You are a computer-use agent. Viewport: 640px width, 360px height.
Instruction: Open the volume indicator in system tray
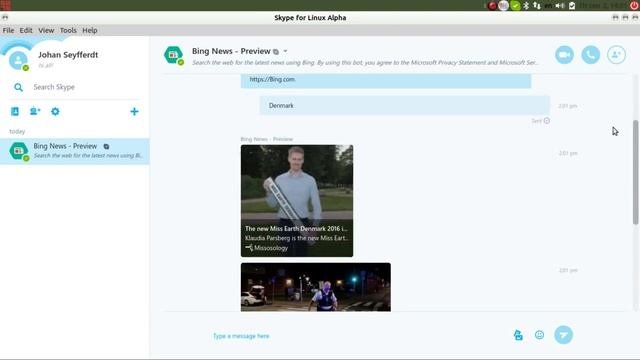click(560, 5)
